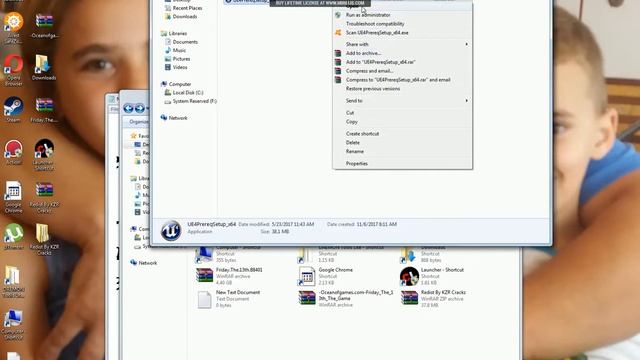
Task: Open Friday The 13th archive on desktop
Action: (x=44, y=110)
